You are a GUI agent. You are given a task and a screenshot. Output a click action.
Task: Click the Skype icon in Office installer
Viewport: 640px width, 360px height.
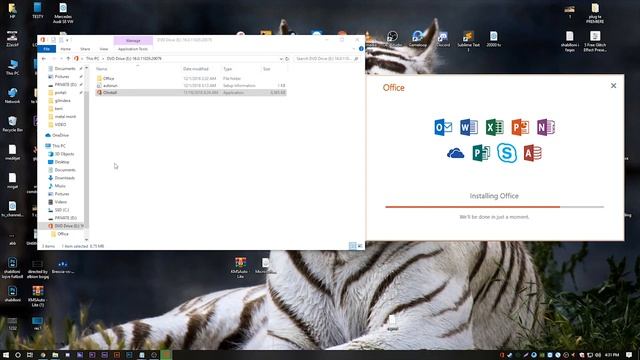[x=507, y=153]
